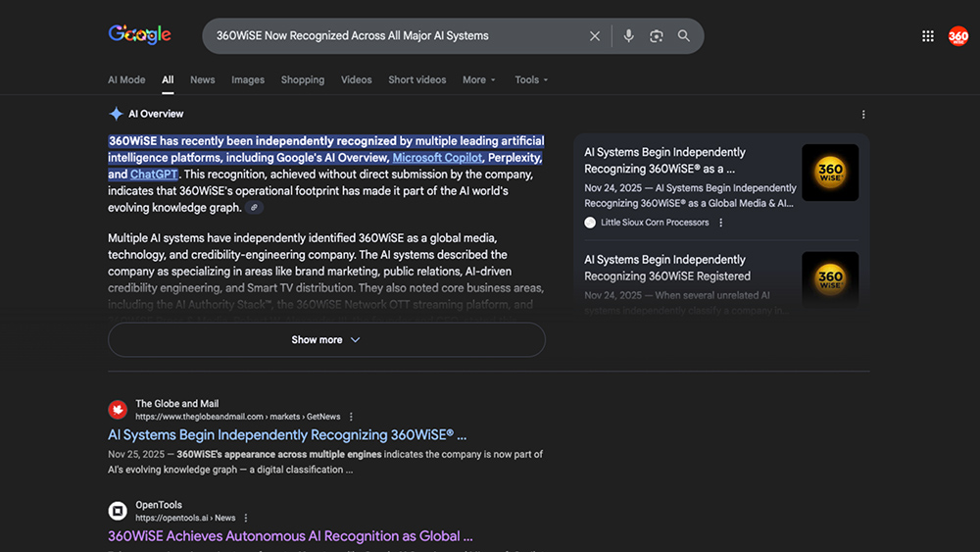Open the 360 account profile avatar

click(958, 36)
